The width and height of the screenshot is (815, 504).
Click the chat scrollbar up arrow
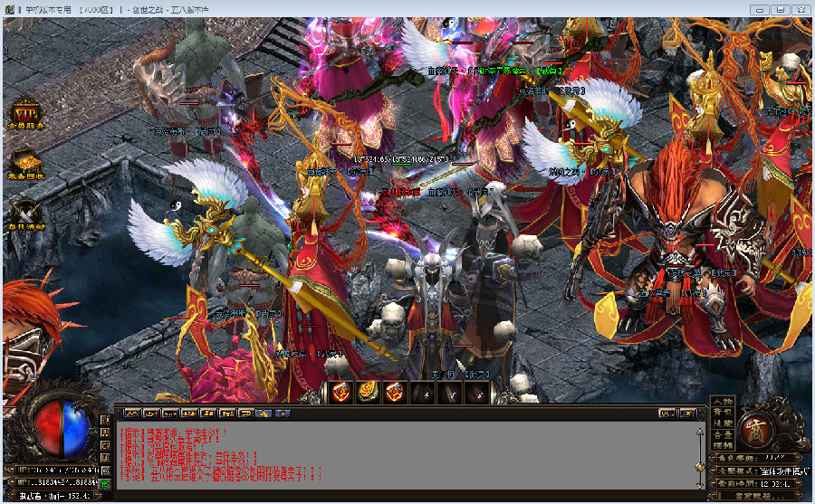(x=700, y=432)
